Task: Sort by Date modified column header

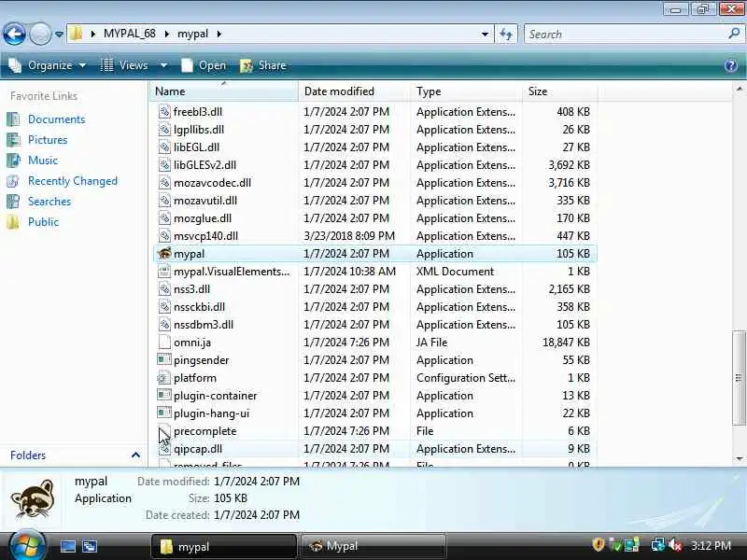Action: click(x=354, y=91)
